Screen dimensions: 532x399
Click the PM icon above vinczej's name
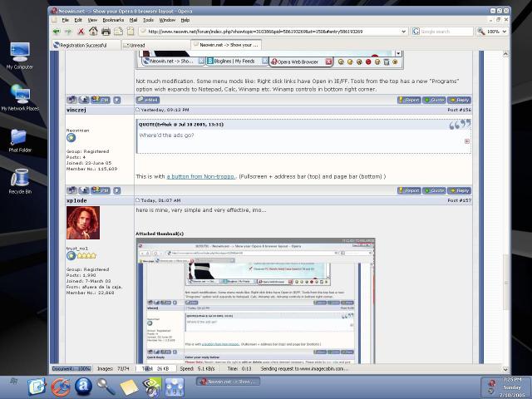(101, 100)
